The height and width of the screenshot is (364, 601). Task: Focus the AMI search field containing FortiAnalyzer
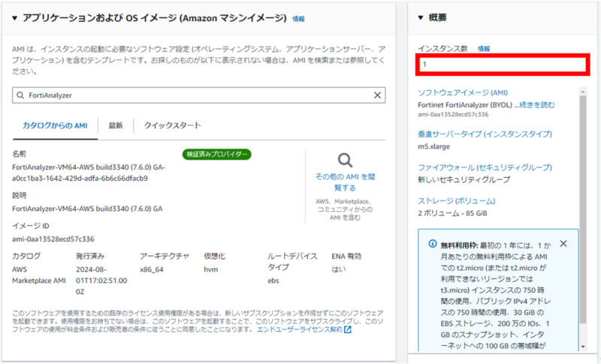pyautogui.click(x=198, y=95)
